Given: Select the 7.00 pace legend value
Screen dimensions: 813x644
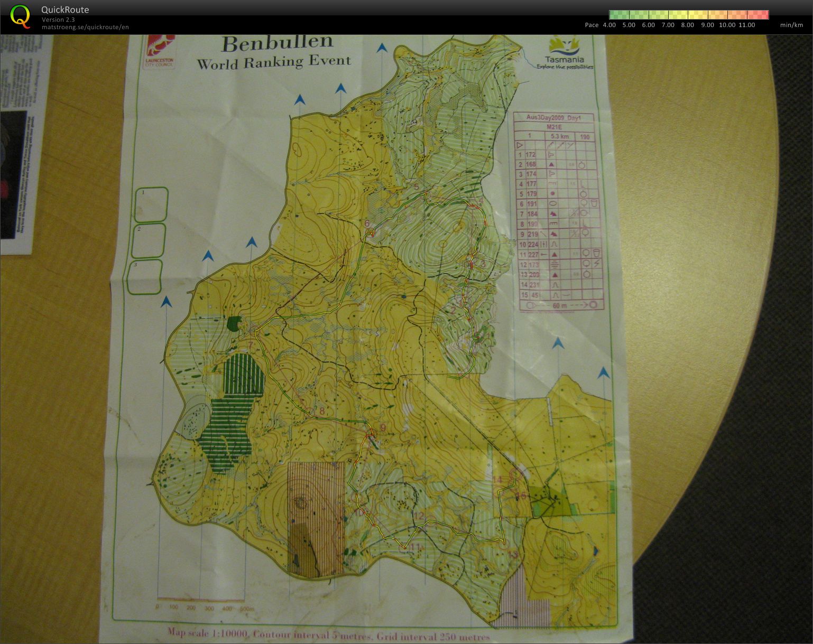Looking at the screenshot, I should click(x=668, y=25).
